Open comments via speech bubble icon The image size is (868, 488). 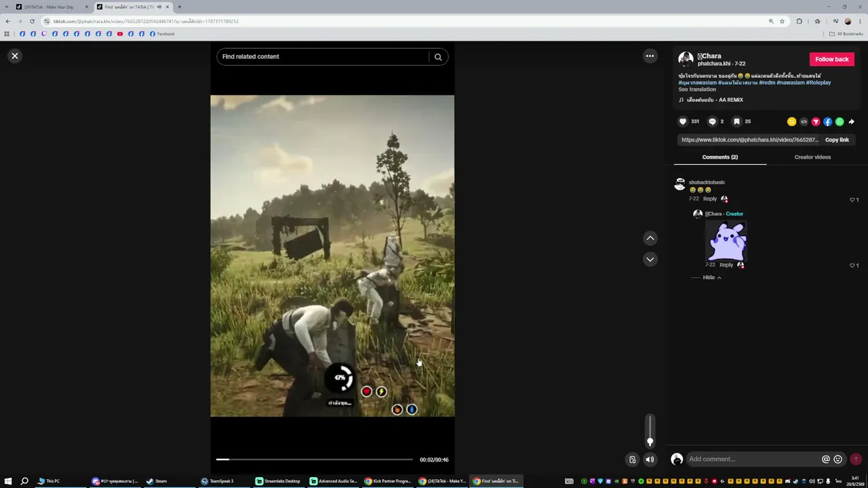point(712,122)
